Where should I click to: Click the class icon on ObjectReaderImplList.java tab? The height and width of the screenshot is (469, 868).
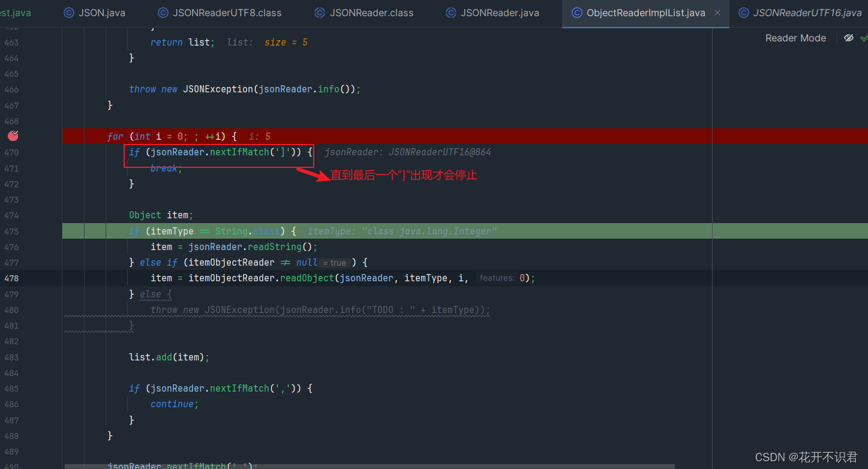point(578,13)
